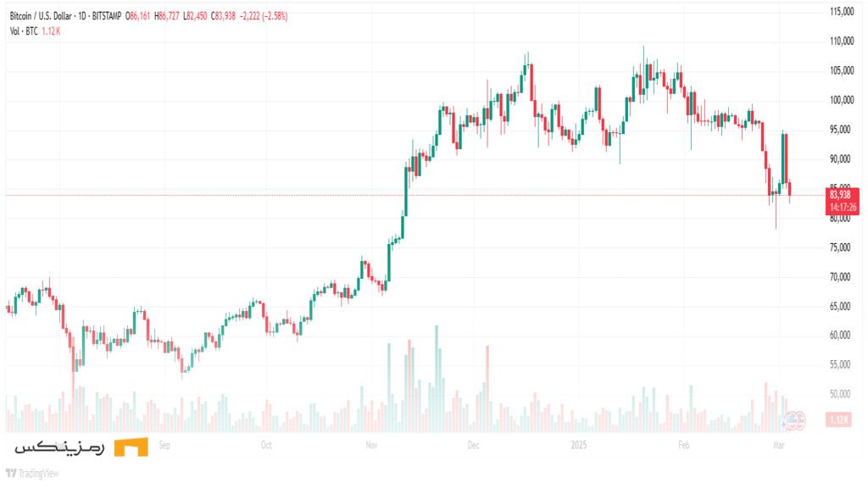868x488 pixels.
Task: Select the Sep label on time axis
Action: [x=164, y=445]
